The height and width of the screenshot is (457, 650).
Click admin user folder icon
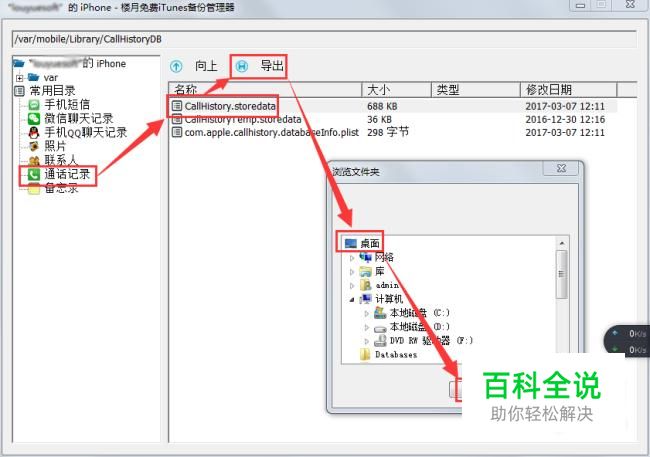(366, 285)
